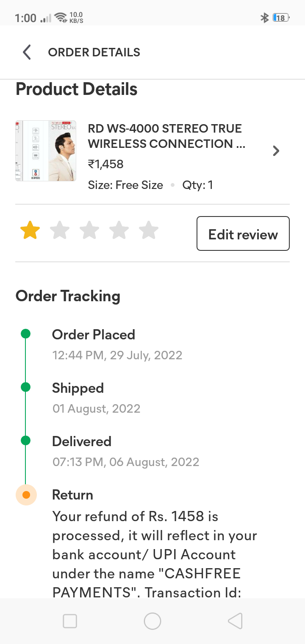Image resolution: width=305 pixels, height=644 pixels.
Task: Rate four stars using fourth star
Action: pyautogui.click(x=119, y=231)
